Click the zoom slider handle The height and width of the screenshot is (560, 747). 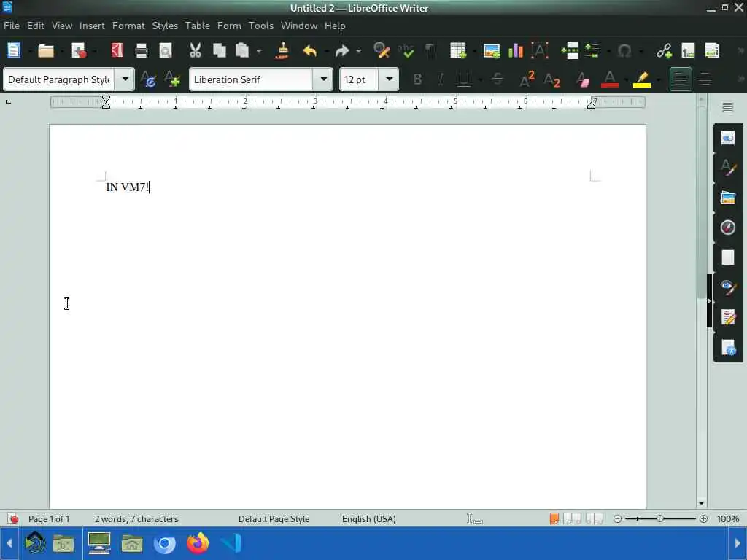pos(660,518)
